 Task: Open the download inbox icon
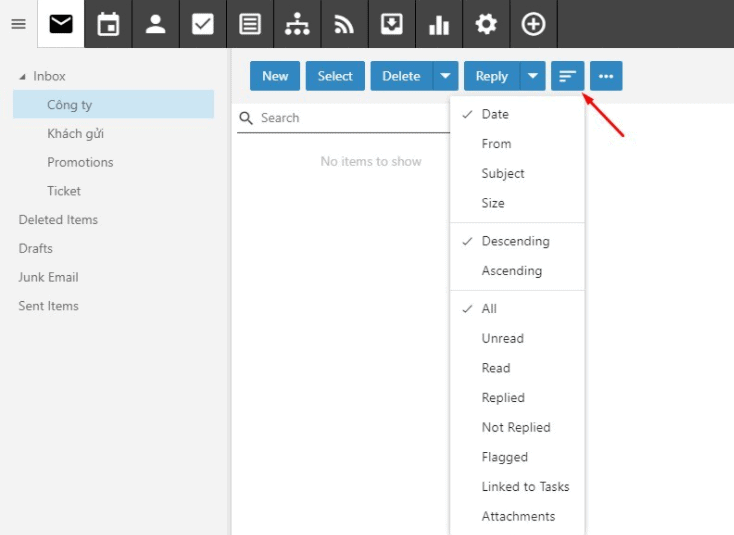392,24
